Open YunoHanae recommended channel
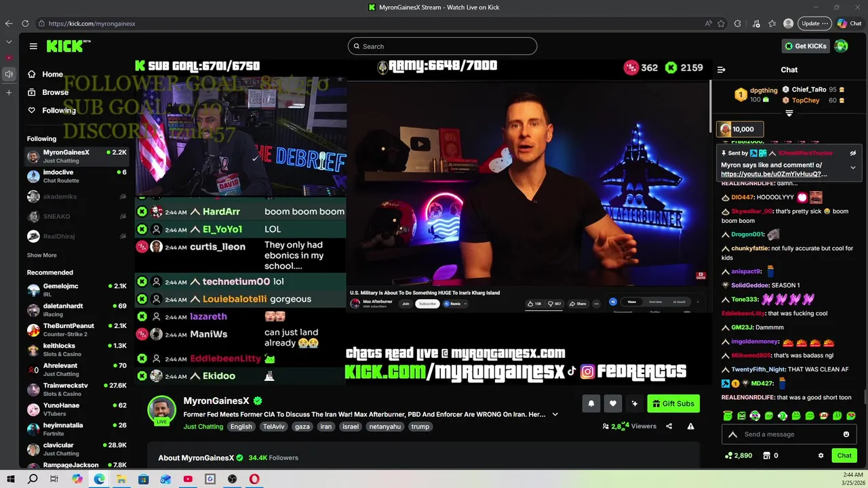 [x=76, y=409]
